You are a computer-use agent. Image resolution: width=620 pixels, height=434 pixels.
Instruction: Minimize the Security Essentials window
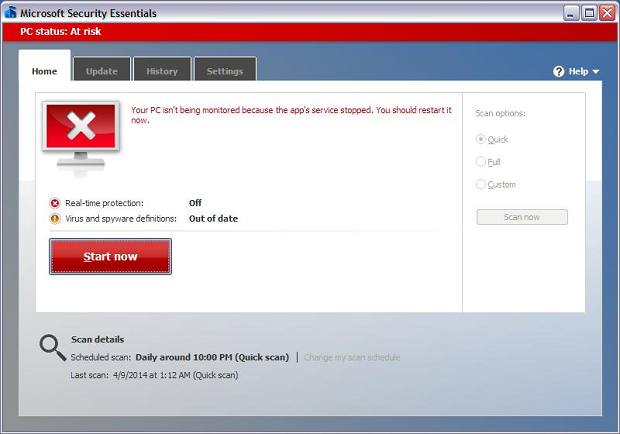(x=571, y=13)
